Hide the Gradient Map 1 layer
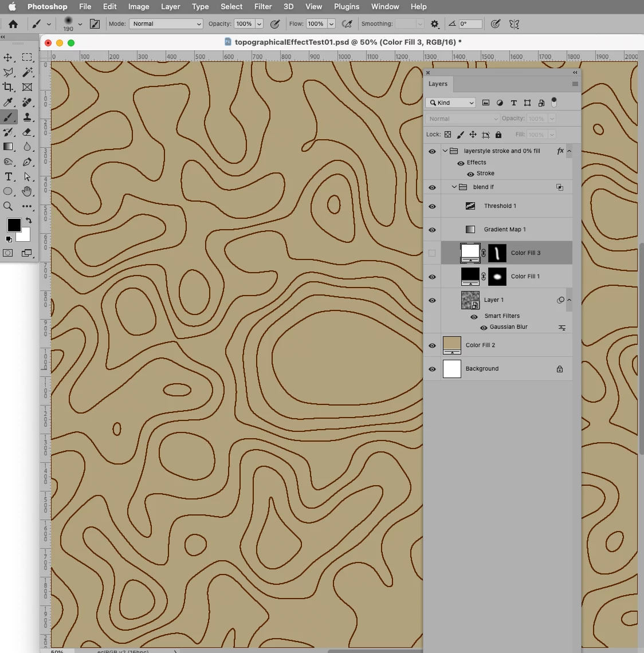 coord(432,230)
